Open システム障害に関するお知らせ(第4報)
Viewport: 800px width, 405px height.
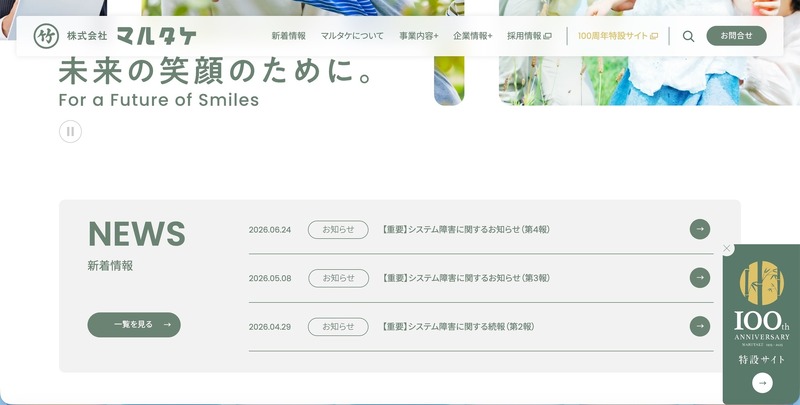[465, 230]
